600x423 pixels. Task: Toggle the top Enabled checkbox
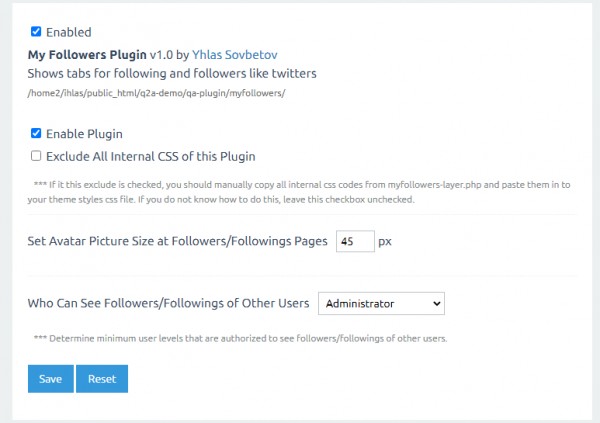[x=36, y=32]
